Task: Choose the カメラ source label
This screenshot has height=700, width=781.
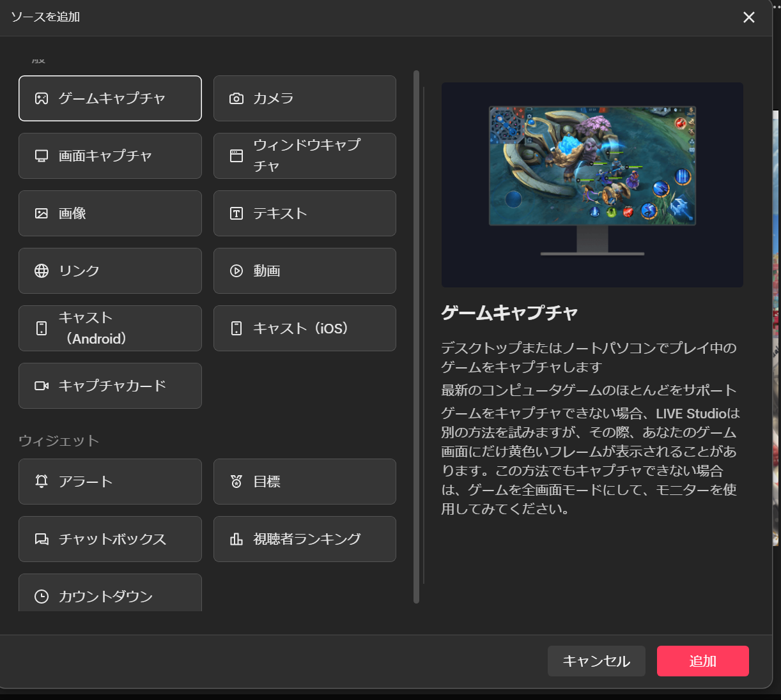Action: (273, 98)
